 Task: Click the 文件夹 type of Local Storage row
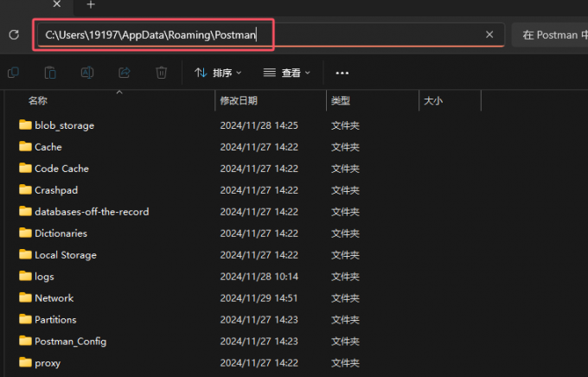tap(345, 255)
